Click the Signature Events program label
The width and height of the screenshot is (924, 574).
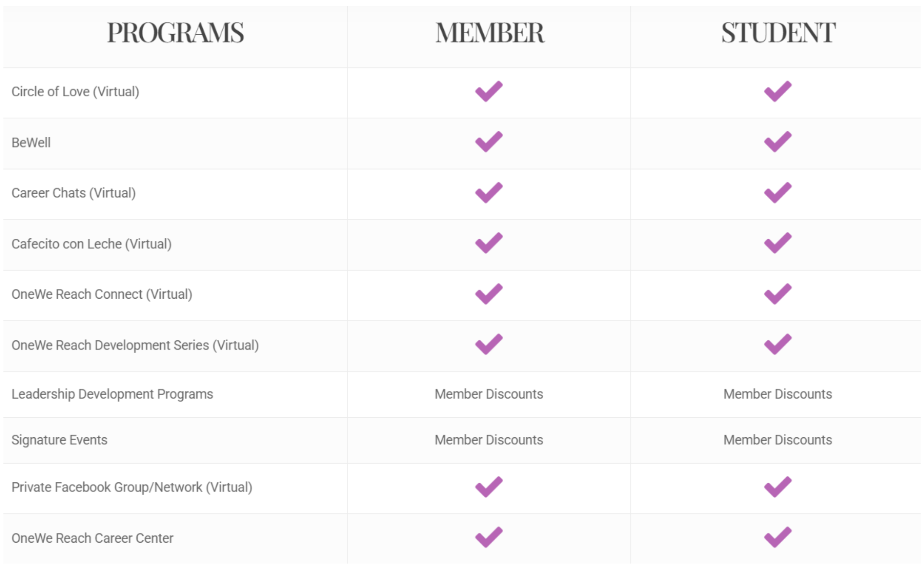[59, 440]
